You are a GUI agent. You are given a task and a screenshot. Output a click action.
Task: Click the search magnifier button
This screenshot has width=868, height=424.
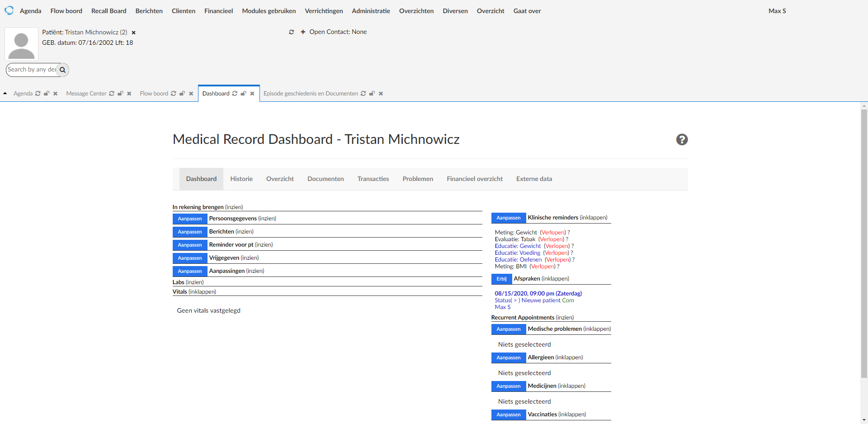(63, 70)
